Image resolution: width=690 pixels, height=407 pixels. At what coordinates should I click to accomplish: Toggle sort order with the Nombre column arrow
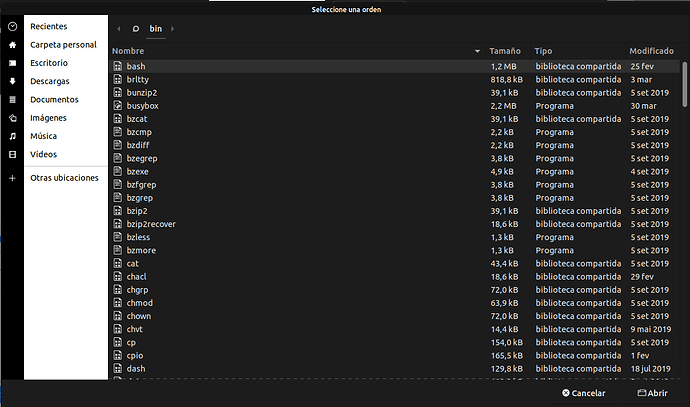point(477,50)
